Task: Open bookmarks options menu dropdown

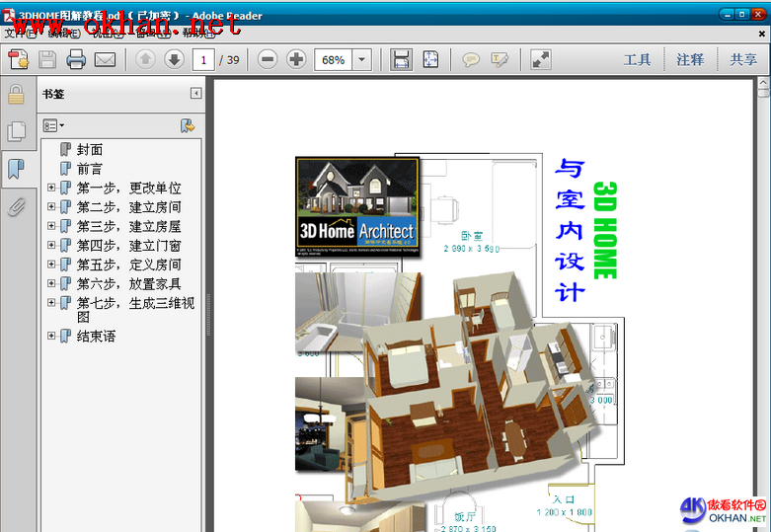Action: (53, 126)
